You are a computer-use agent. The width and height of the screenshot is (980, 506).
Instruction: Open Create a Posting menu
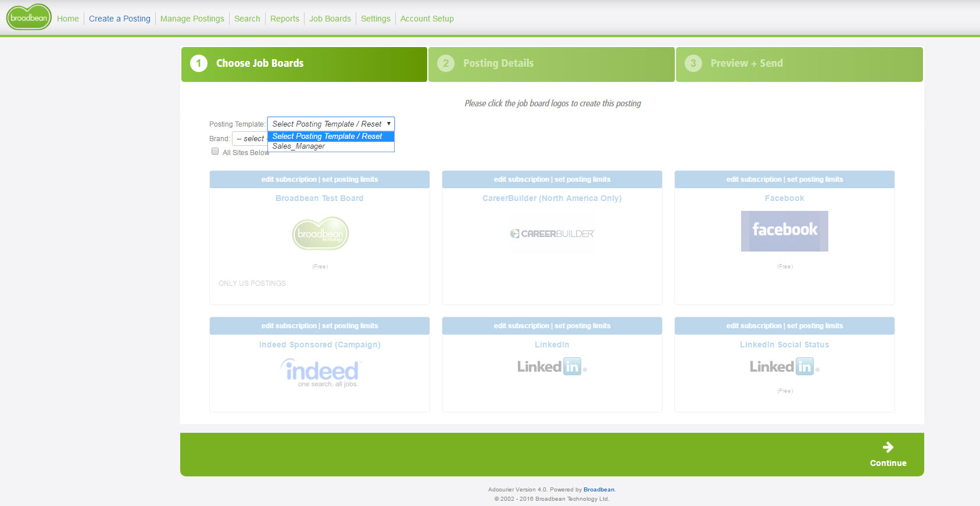click(120, 19)
